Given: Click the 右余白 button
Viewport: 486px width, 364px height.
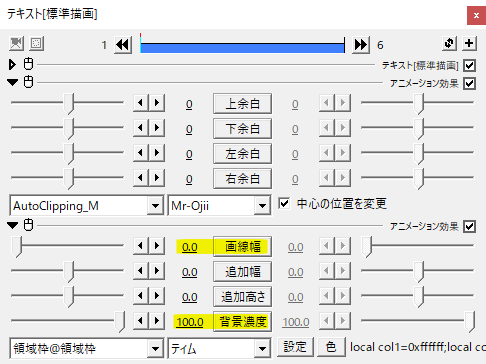Looking at the screenshot, I should [242, 179].
